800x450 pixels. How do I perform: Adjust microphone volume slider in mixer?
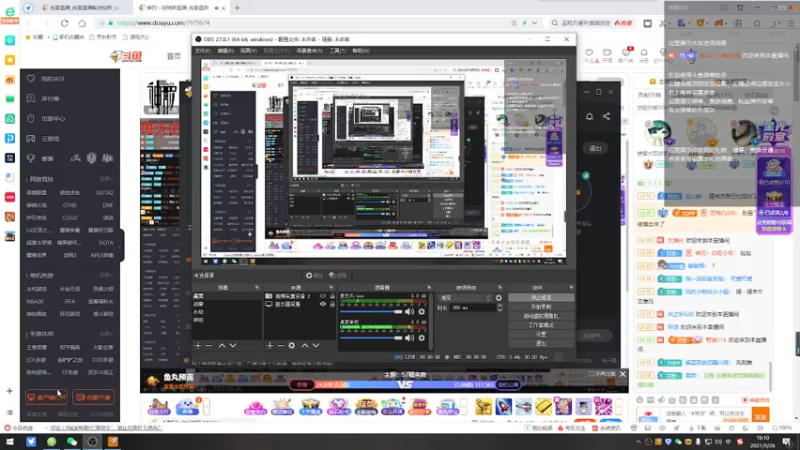coord(371,312)
